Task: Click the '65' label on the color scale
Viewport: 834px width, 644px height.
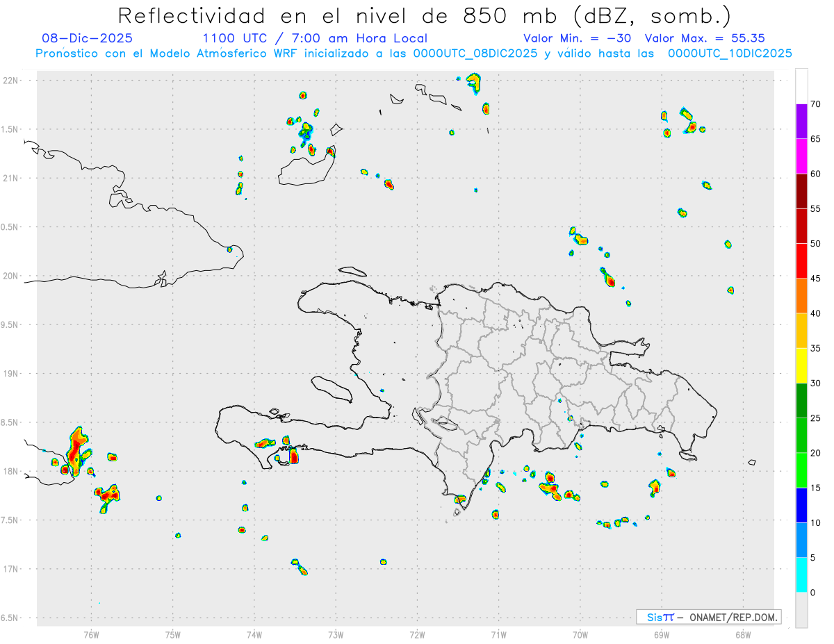Action: pos(815,139)
